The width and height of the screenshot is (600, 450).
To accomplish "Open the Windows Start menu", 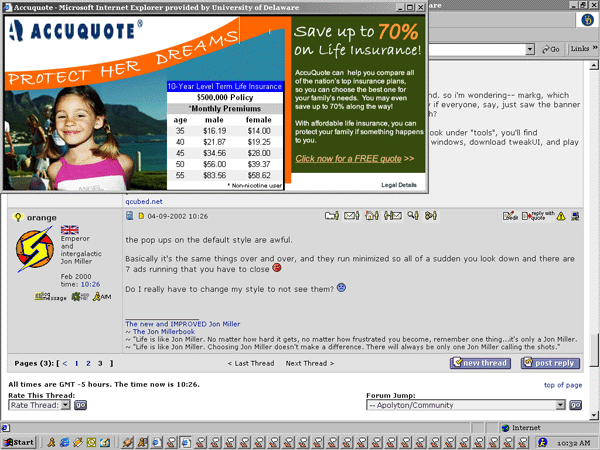I will [x=18, y=443].
